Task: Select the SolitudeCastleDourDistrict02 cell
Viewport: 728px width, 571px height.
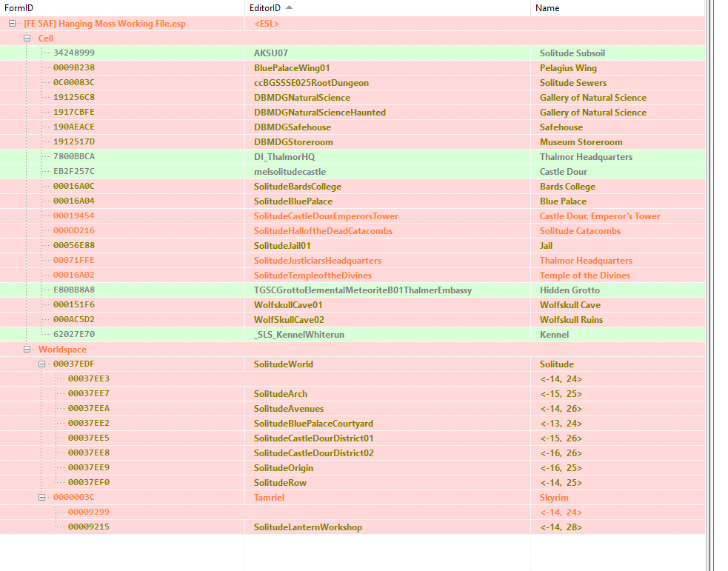Action: coord(353,453)
